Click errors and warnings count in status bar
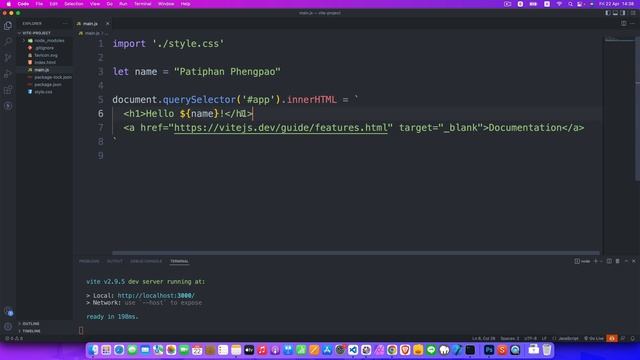This screenshot has height=360, width=640. click(x=14, y=338)
